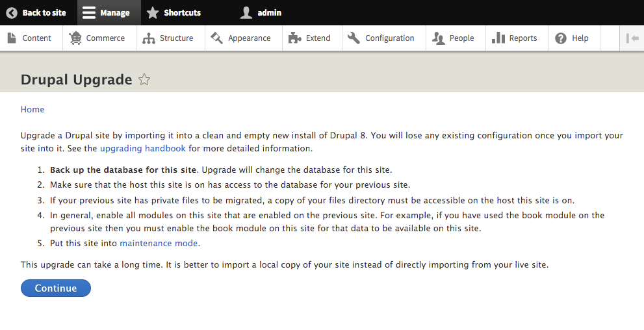644x330 pixels.
Task: Open the Appearance menu label
Action: [250, 38]
